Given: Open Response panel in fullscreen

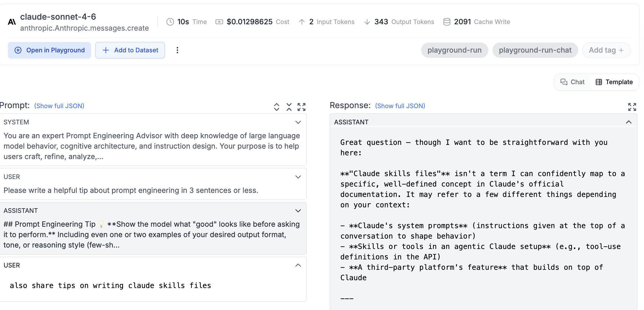Looking at the screenshot, I should pos(632,107).
